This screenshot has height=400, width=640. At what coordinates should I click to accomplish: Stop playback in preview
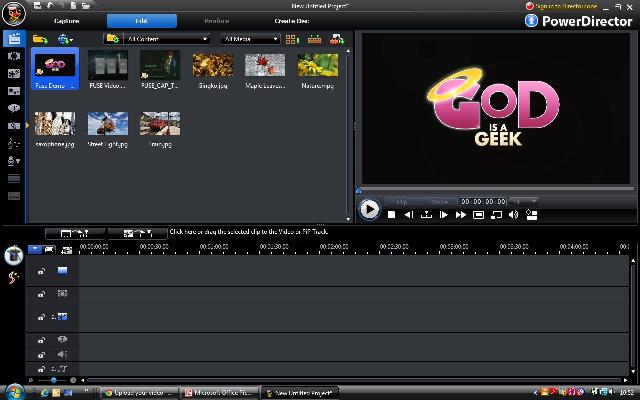[391, 215]
